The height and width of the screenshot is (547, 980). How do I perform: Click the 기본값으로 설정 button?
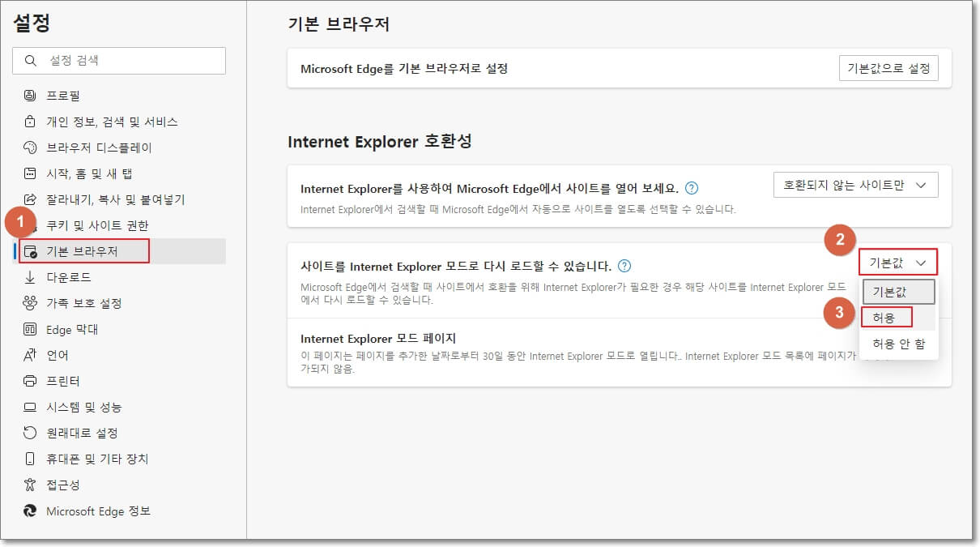coord(888,69)
